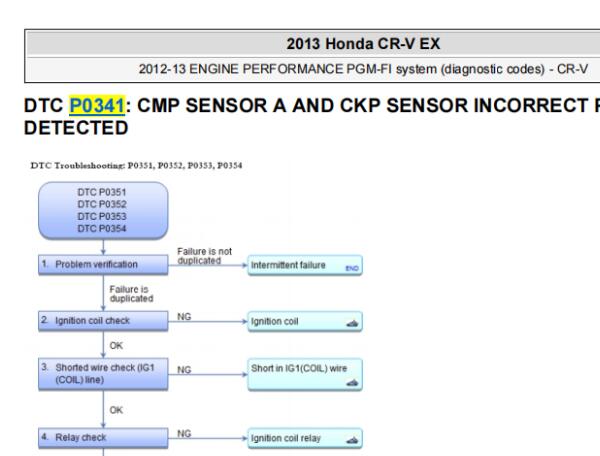Click the Ignition coil relay result box

[x=305, y=438]
